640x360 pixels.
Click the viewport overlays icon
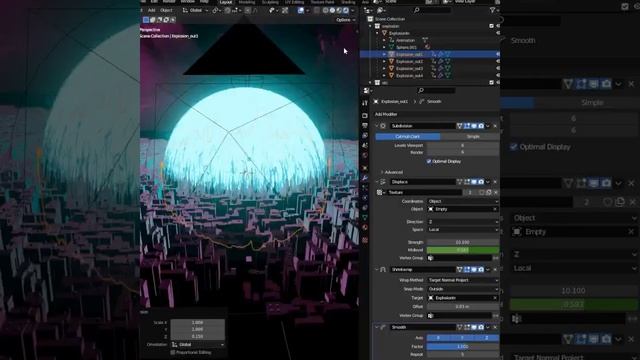[301, 10]
